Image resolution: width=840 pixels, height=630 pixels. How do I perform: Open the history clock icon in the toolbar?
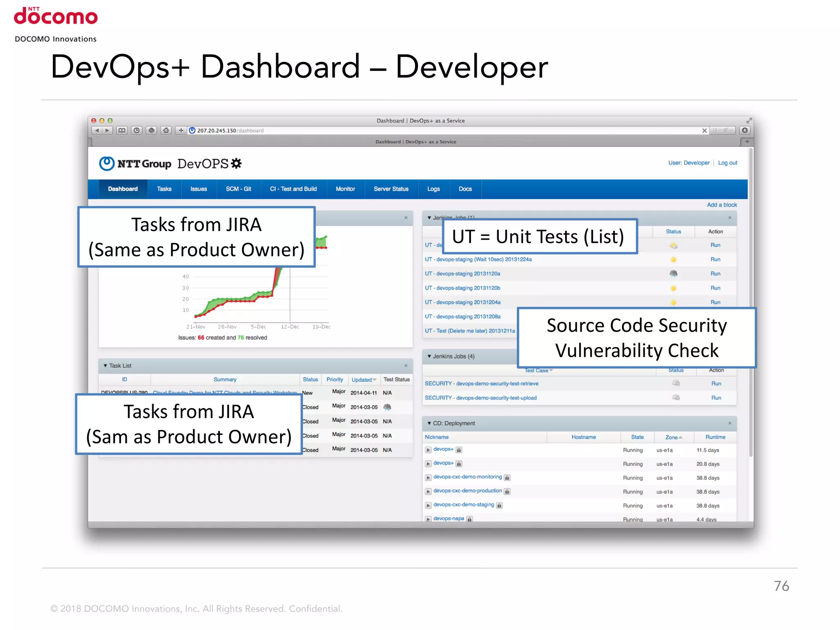tap(137, 130)
